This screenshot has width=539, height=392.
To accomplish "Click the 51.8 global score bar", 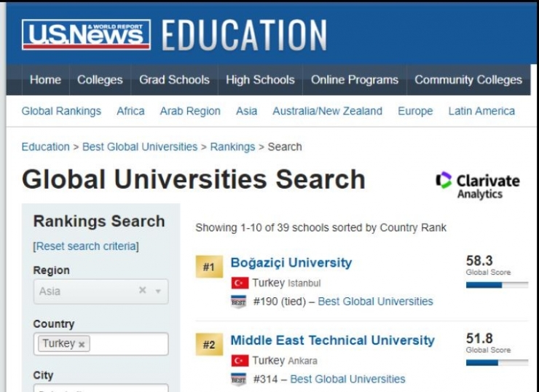I will [x=497, y=362].
